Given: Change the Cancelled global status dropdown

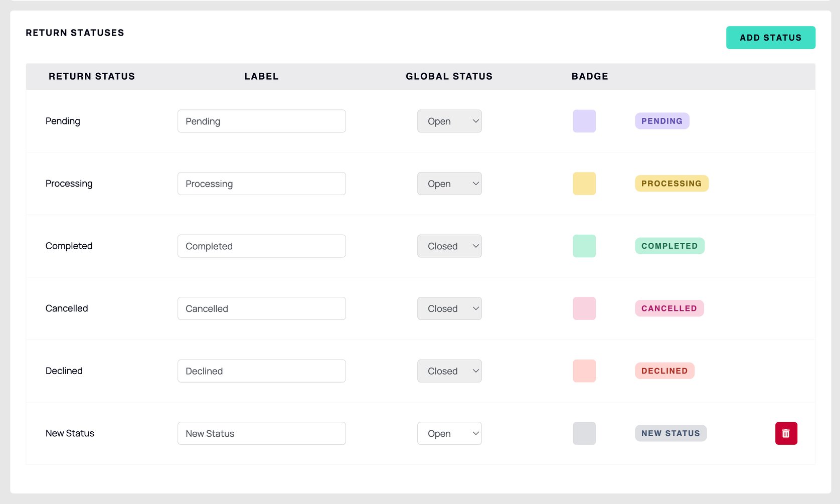Looking at the screenshot, I should (x=449, y=308).
